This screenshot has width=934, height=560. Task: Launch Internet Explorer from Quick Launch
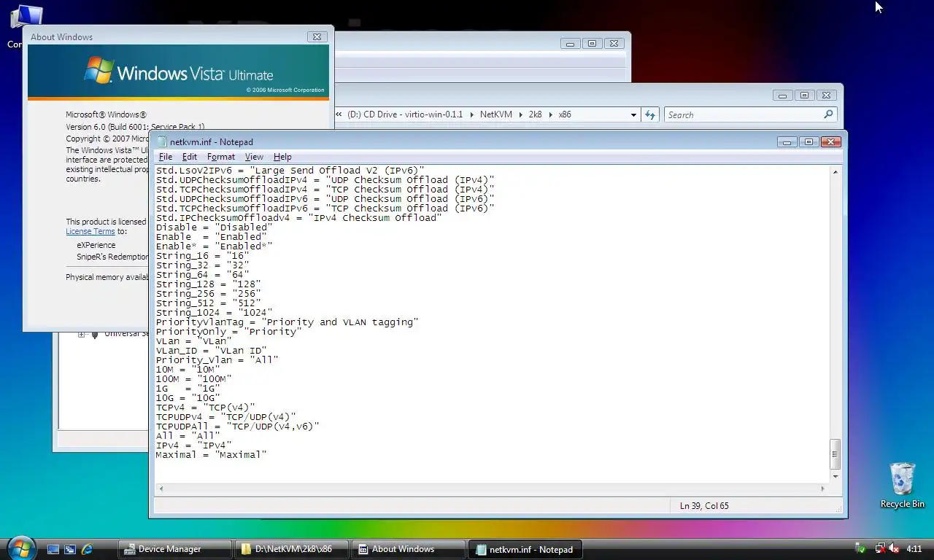pyautogui.click(x=87, y=549)
